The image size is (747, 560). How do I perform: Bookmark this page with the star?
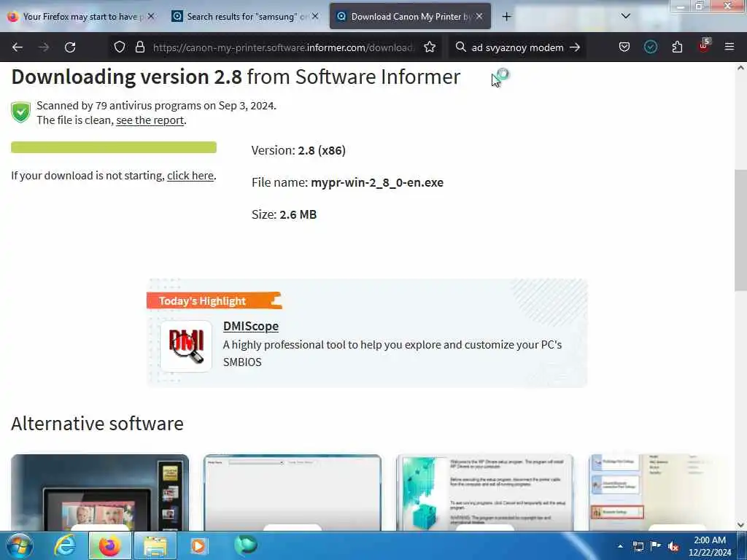430,47
